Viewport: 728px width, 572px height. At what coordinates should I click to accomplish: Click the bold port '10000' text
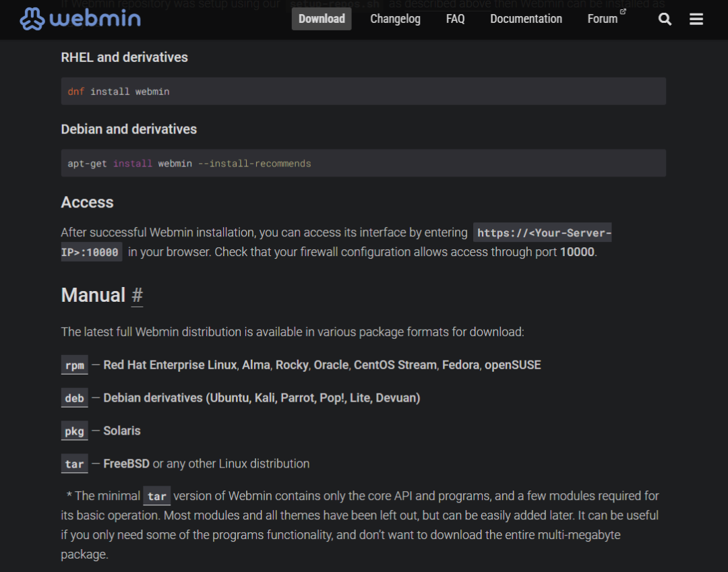click(x=577, y=252)
